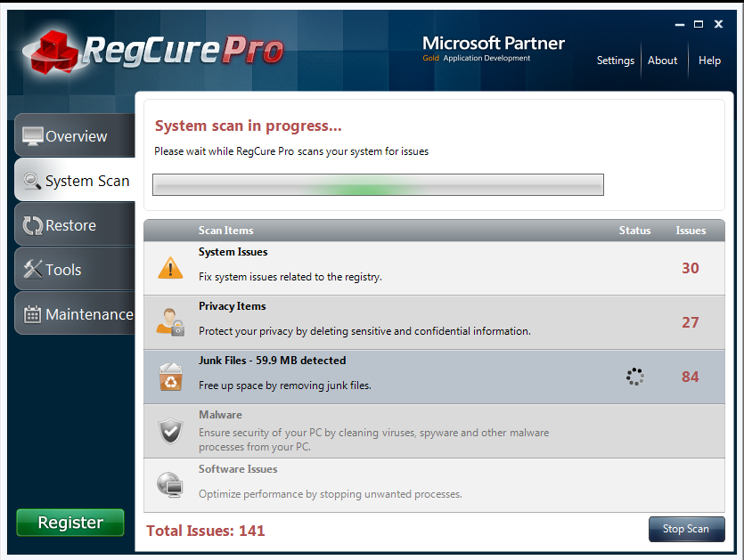Image resolution: width=744 pixels, height=560 pixels.
Task: Open the Tools tab
Action: [75, 268]
